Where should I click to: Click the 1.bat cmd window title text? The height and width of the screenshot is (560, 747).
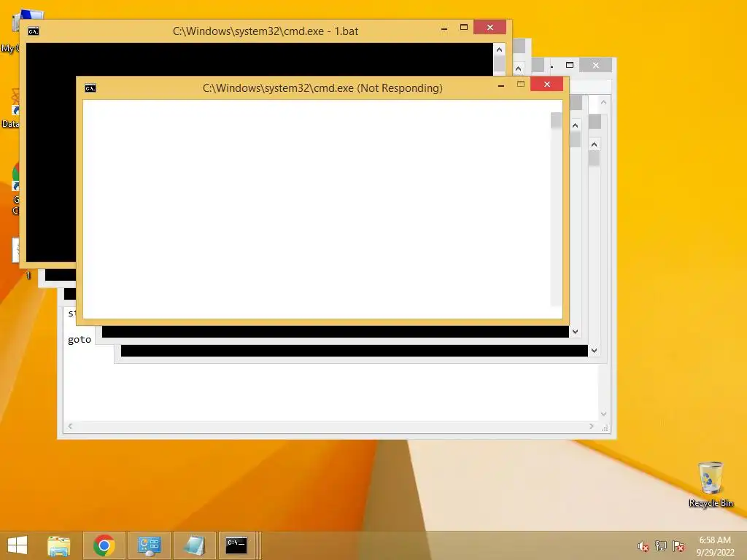point(266,31)
